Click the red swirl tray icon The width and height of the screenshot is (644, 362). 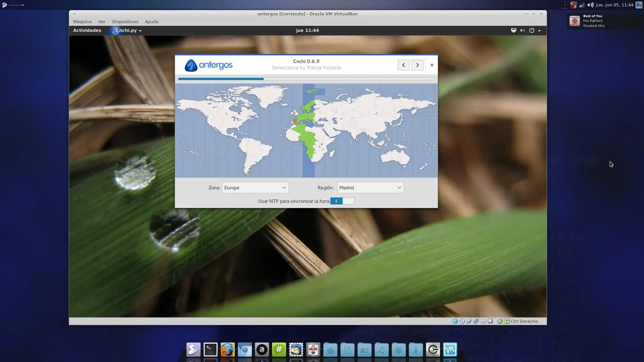[574, 5]
